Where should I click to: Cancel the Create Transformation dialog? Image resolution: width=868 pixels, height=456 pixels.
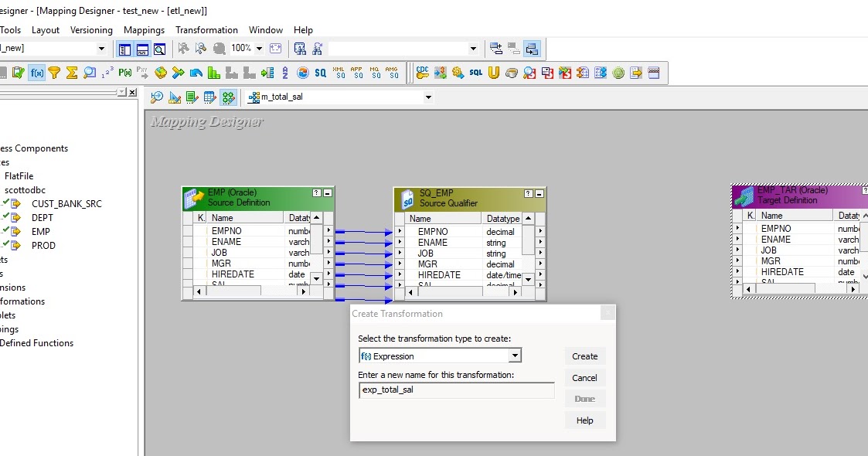point(584,377)
